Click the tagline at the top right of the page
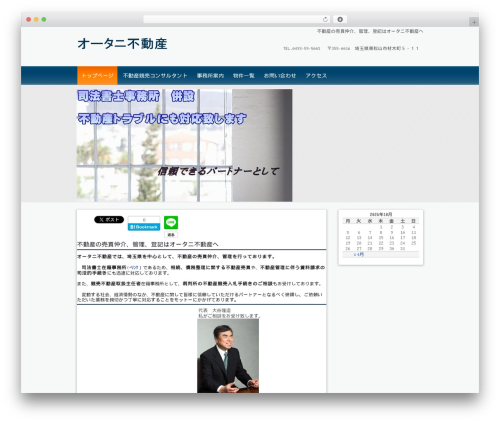 tap(370, 31)
